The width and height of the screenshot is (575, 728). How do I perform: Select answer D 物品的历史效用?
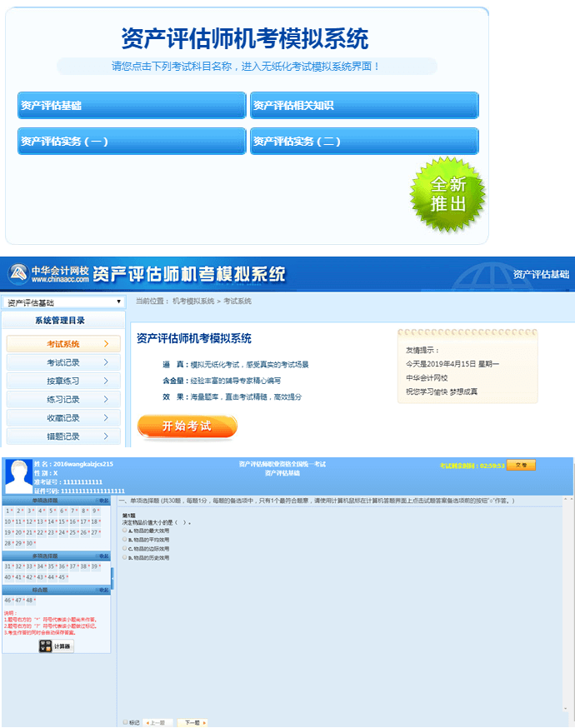point(124,557)
